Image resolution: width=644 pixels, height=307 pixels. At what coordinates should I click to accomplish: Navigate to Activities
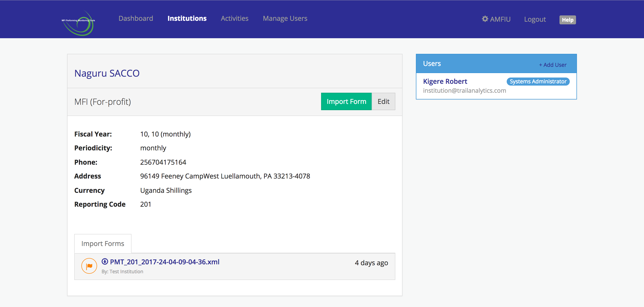point(234,19)
